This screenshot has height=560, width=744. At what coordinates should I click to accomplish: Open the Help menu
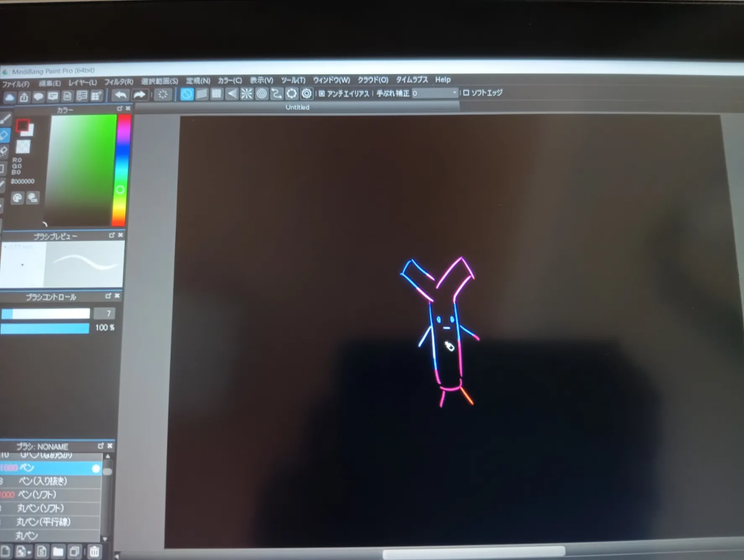coord(443,79)
